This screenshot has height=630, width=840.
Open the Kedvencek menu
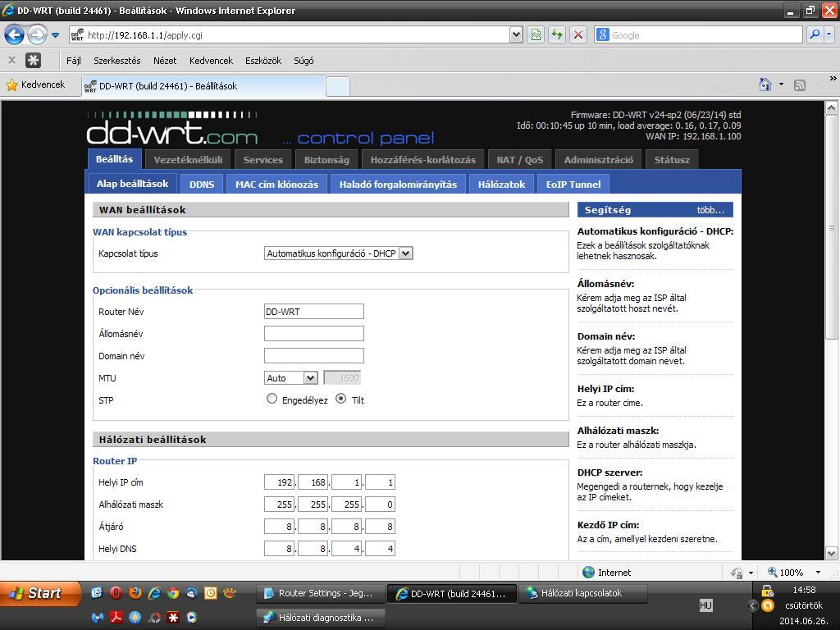[211, 61]
